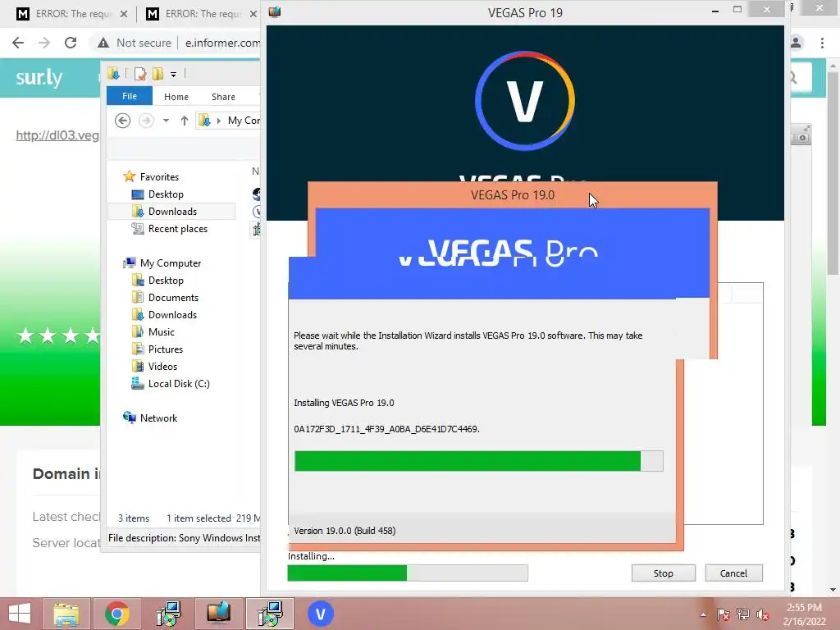Image resolution: width=840 pixels, height=630 pixels.
Task: Go back in File Explorer
Action: pos(123,121)
